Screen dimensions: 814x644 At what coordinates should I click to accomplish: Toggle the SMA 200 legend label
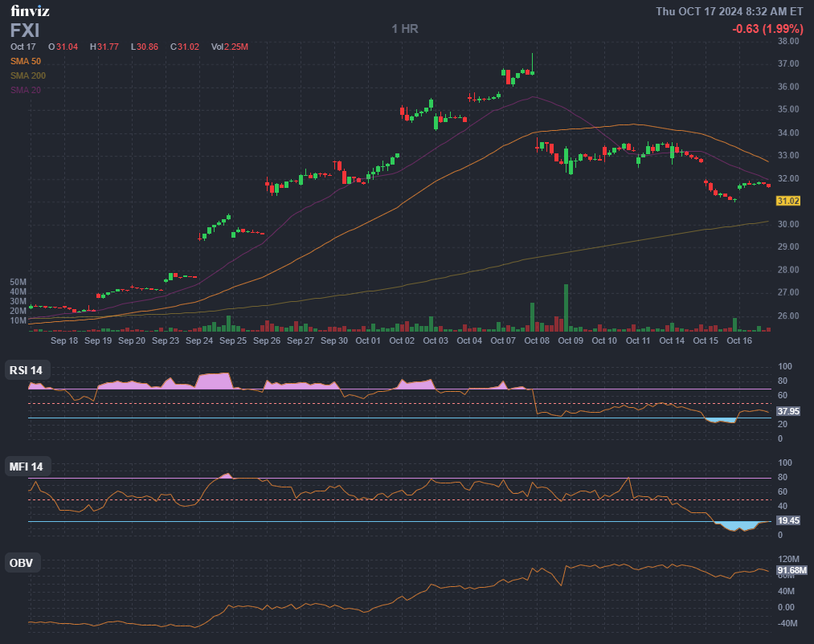pos(27,75)
